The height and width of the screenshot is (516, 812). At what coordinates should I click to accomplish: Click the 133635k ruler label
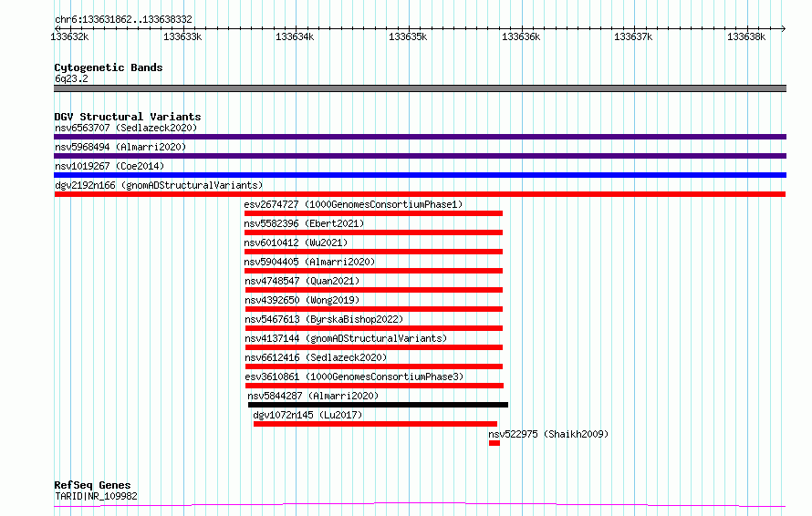tap(408, 36)
